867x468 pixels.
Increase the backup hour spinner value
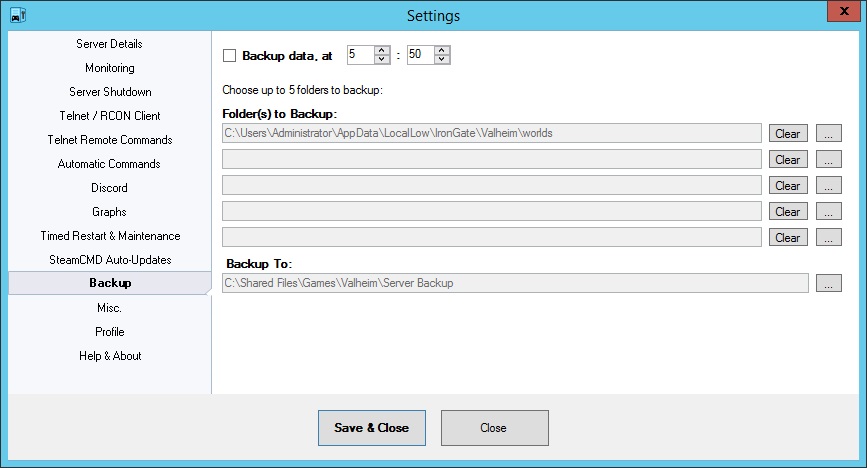click(x=381, y=51)
